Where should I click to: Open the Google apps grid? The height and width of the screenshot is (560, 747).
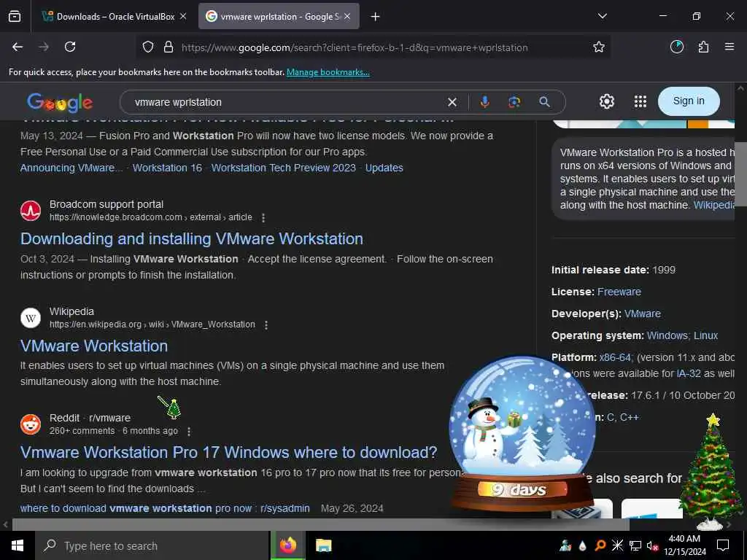coord(640,101)
